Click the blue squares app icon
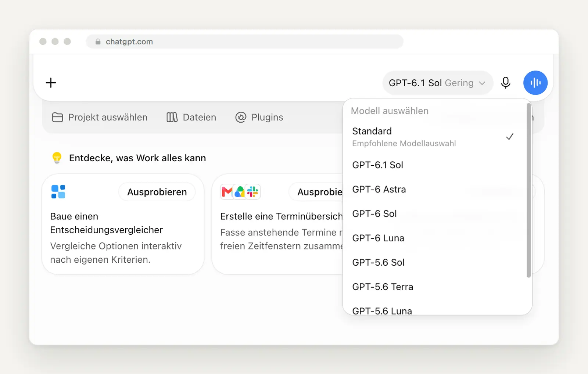588x374 pixels. [x=58, y=192]
